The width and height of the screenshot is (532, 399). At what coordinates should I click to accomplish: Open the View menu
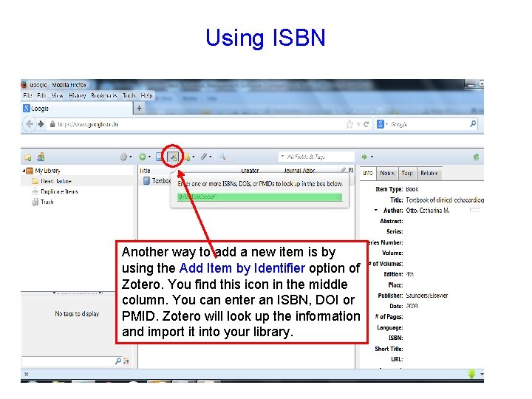tap(58, 95)
